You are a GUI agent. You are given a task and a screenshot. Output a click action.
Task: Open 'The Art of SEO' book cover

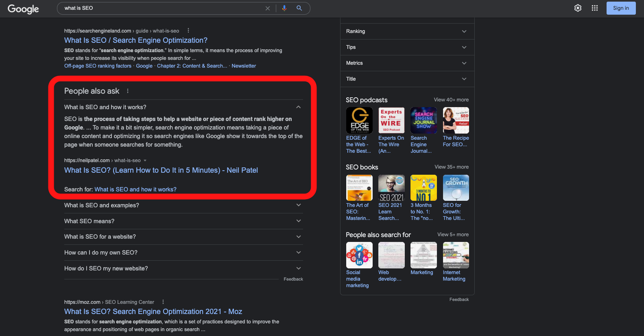pos(359,188)
